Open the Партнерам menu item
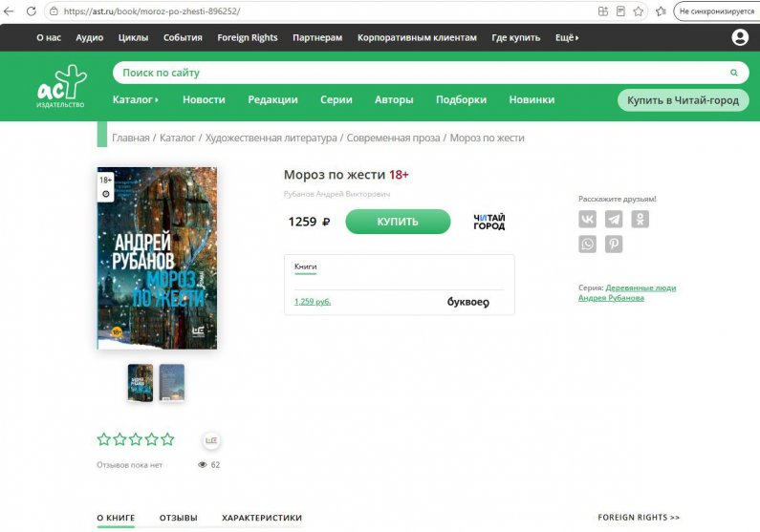 click(317, 38)
